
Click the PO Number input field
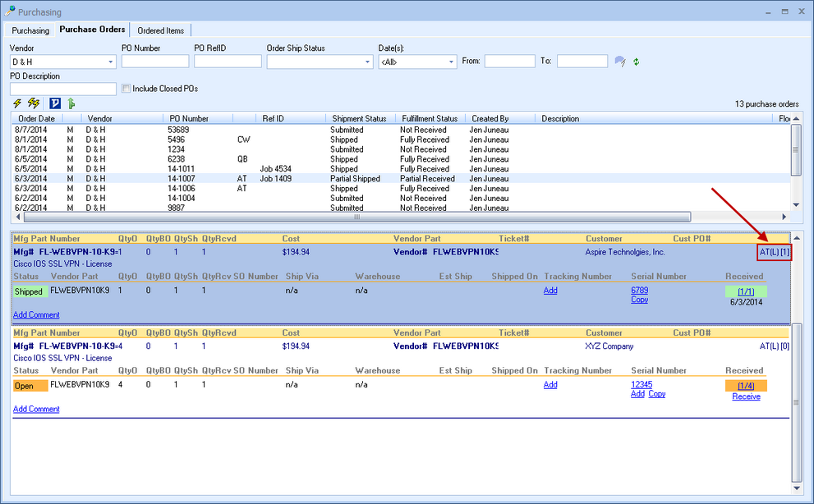pyautogui.click(x=154, y=62)
